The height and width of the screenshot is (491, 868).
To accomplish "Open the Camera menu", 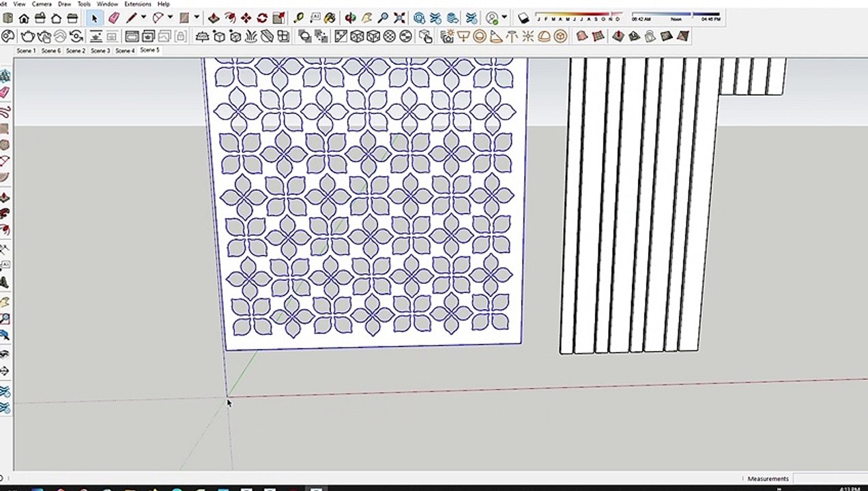I will (42, 4).
